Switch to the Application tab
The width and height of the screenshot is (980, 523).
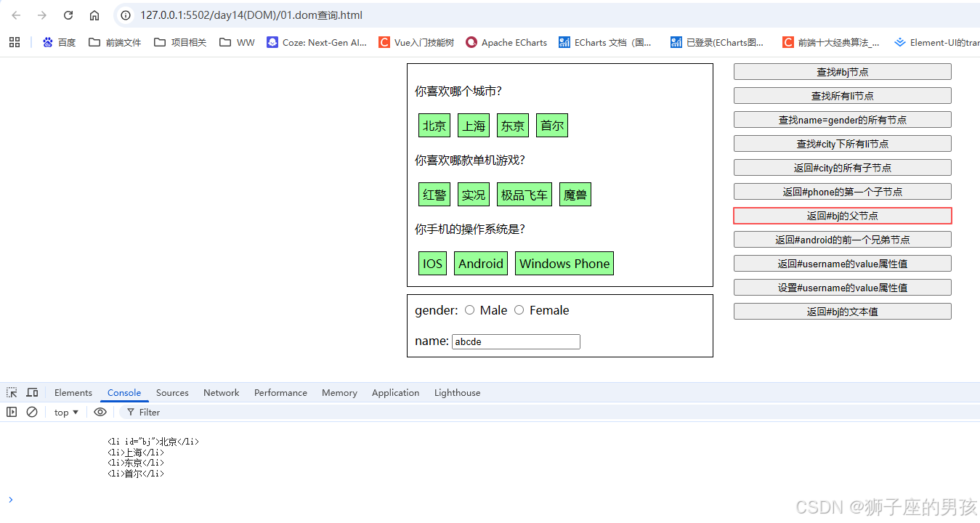click(x=395, y=392)
